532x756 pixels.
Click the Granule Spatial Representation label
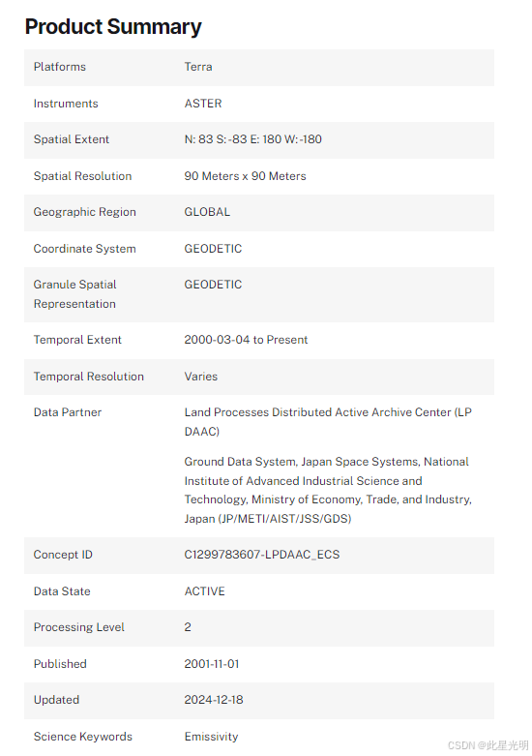(x=74, y=294)
